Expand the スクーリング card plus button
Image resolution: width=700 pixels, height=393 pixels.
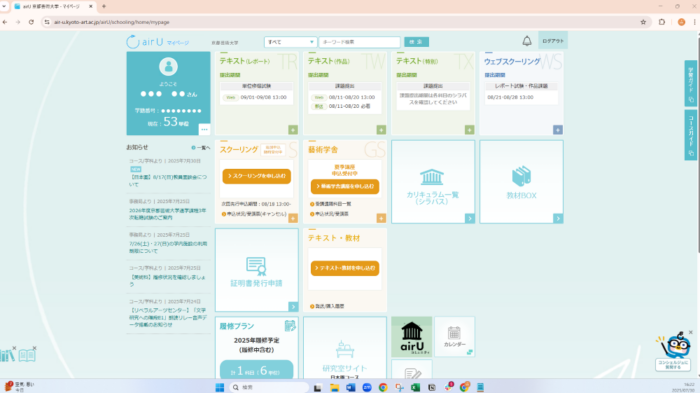tap(293, 218)
